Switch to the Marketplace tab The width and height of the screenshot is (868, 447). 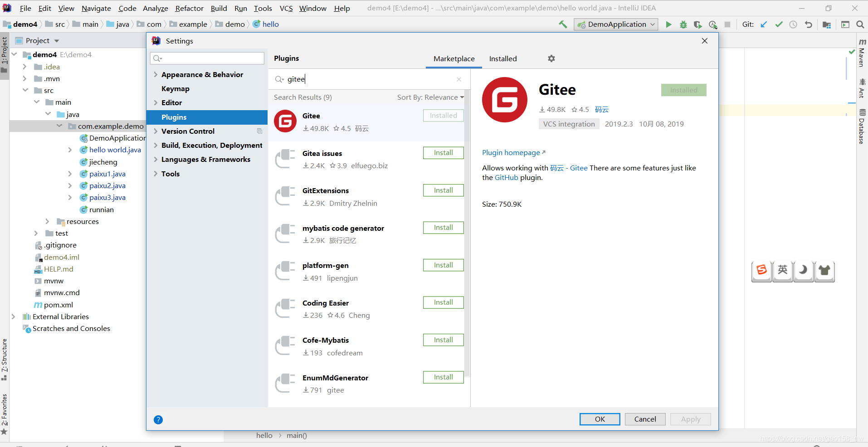point(454,59)
